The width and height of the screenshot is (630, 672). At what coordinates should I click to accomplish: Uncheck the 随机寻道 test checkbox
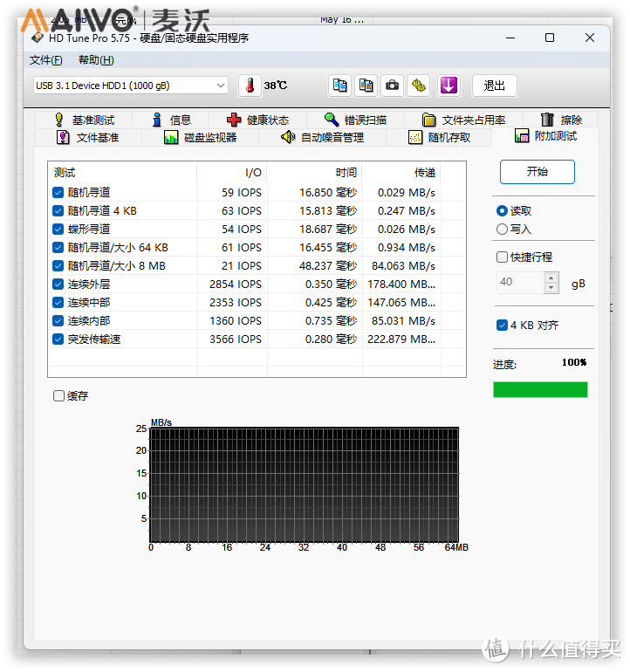[58, 192]
